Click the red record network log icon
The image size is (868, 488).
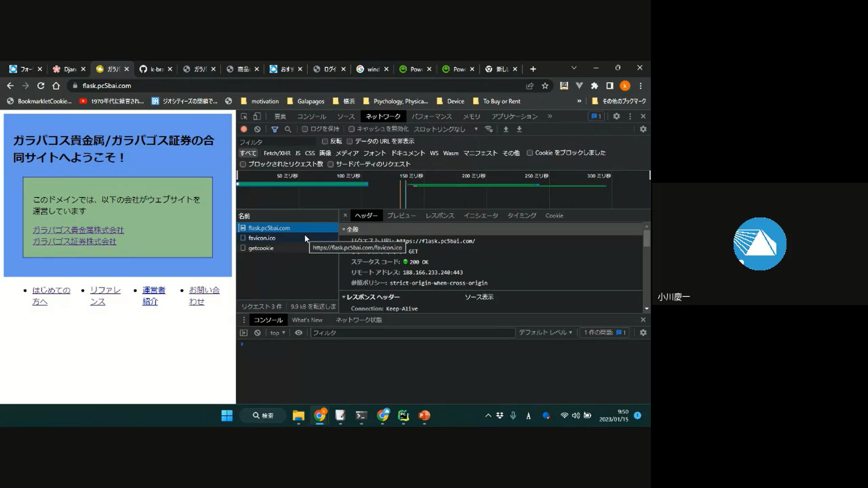point(244,129)
